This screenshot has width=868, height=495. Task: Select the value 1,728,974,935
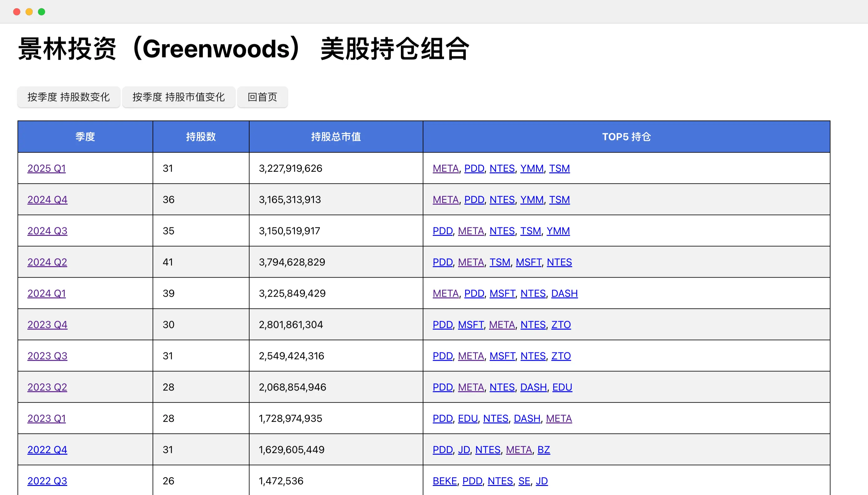[x=290, y=419]
